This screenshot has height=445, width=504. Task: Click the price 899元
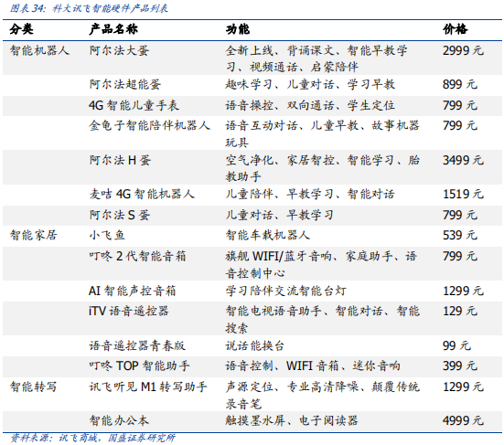pos(460,84)
